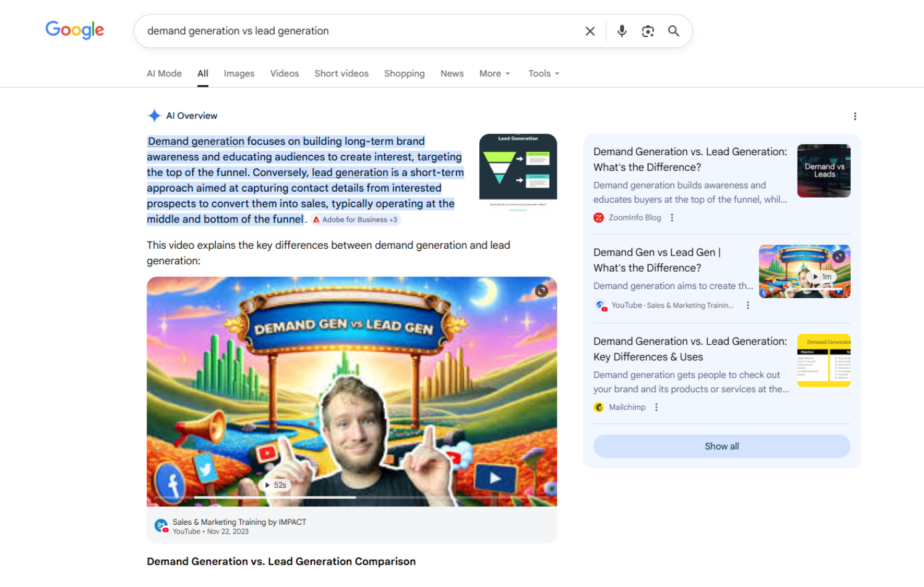Click the magnifying glass search button

[673, 31]
